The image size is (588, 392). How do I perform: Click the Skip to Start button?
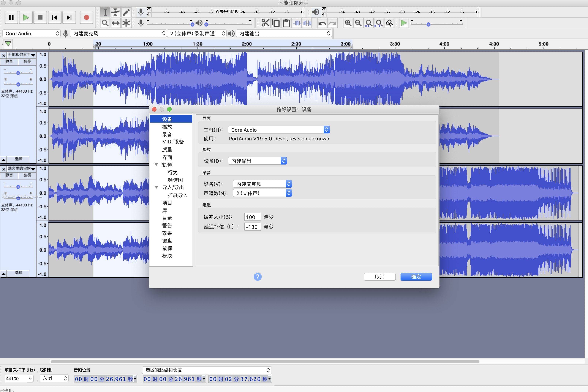pyautogui.click(x=54, y=17)
